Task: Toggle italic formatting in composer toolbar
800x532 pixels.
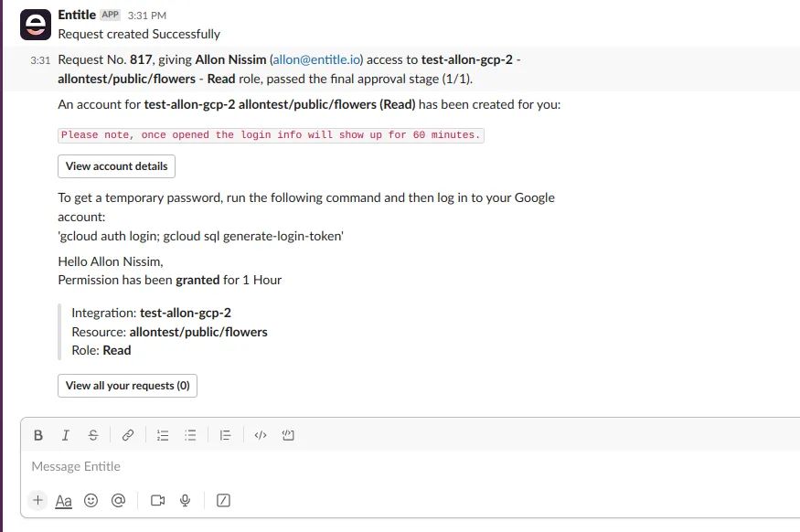Action: coord(65,435)
